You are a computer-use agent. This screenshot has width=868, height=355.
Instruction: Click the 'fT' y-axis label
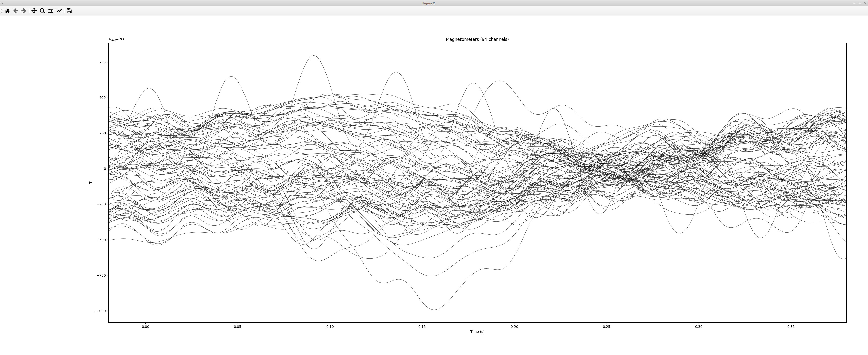click(90, 183)
